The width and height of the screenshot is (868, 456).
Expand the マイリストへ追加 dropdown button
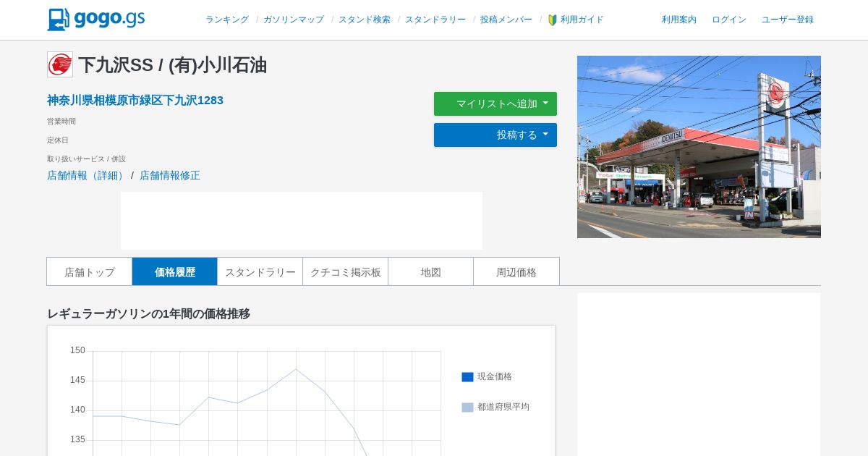click(x=495, y=104)
